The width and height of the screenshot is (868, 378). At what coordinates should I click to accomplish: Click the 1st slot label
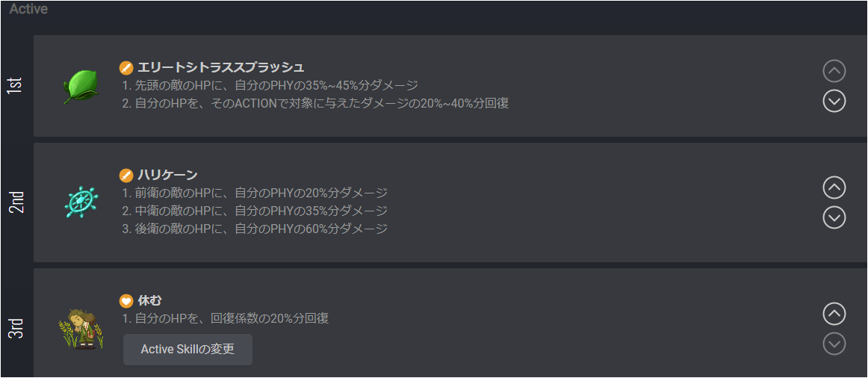pos(17,85)
